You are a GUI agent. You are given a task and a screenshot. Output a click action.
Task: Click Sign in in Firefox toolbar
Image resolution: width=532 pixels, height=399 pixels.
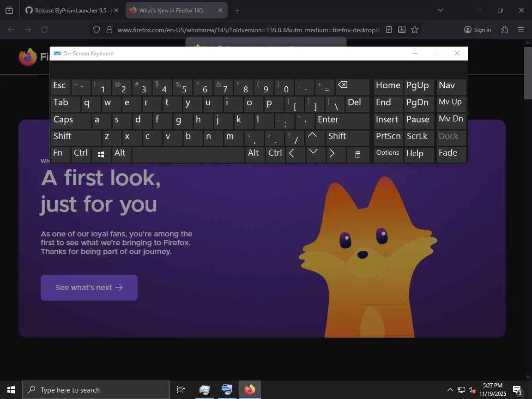coord(478,30)
